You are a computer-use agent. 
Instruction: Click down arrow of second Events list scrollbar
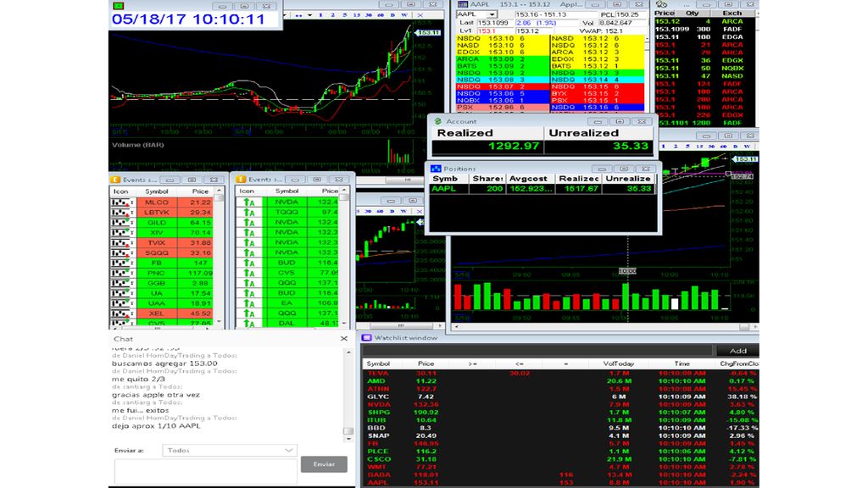(344, 323)
